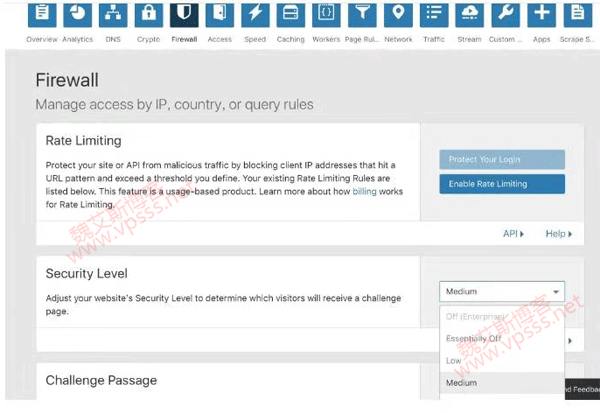600x413 pixels.
Task: Click the Enable Rate Limiting button
Action: pos(502,184)
